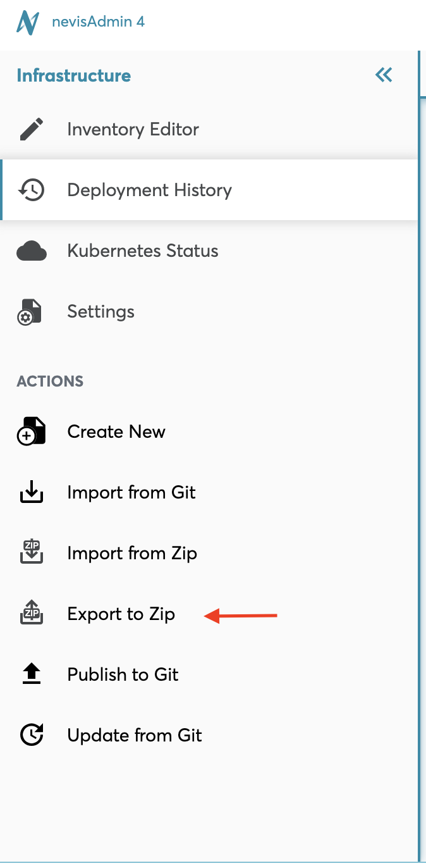Image resolution: width=426 pixels, height=868 pixels.
Task: Click the Deployment History clock icon
Action: (31, 190)
